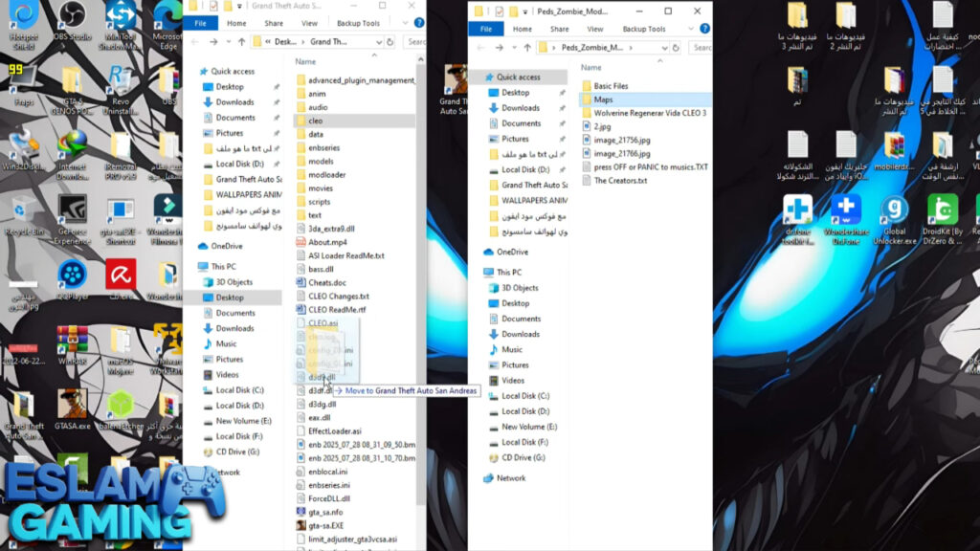Open recent locations dropdown in Grand Theft Auto window

coord(227,42)
